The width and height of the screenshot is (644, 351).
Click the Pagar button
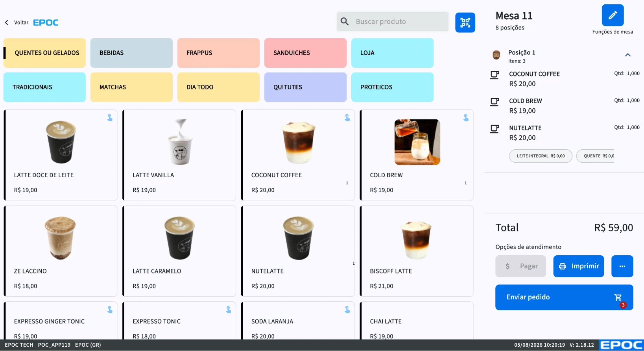tap(520, 266)
